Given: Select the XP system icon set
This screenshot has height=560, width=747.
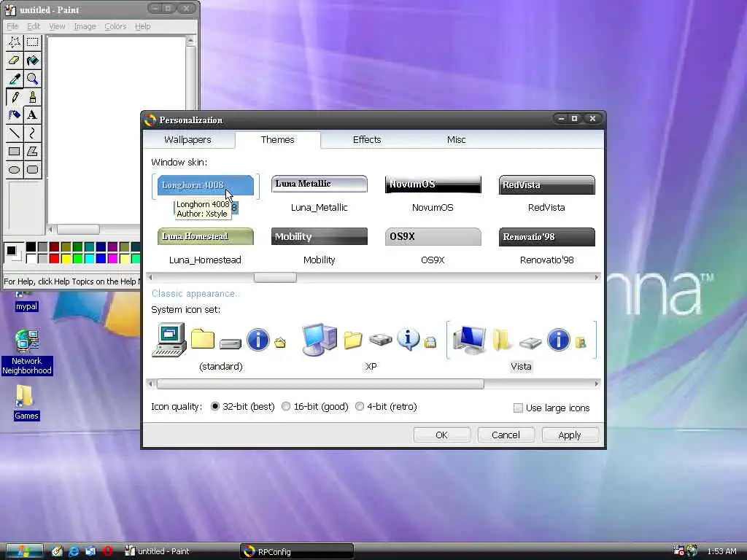Looking at the screenshot, I should pos(370,347).
